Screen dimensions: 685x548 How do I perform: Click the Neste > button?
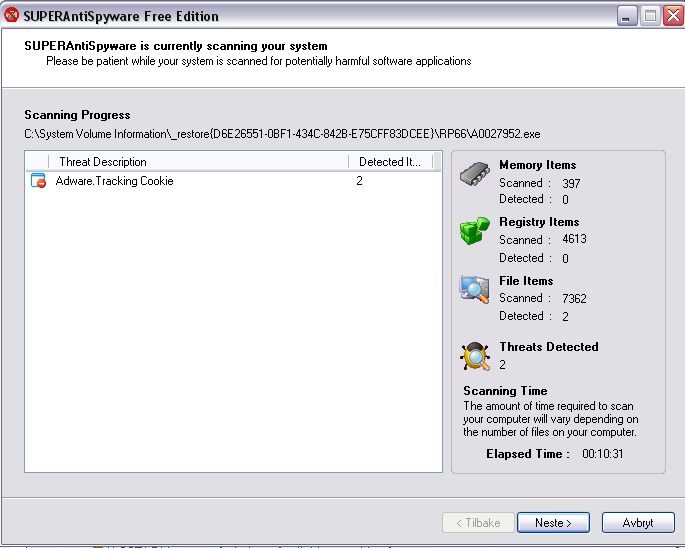point(553,523)
